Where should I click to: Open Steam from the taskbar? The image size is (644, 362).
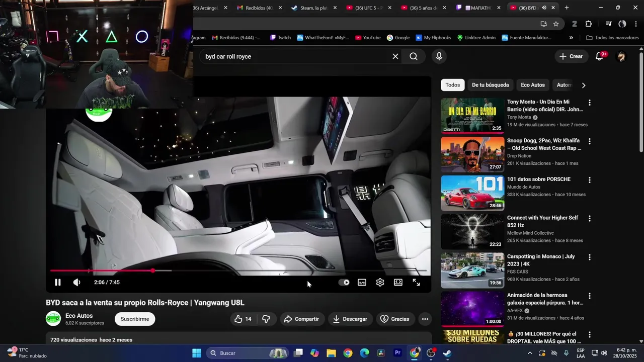[447, 353]
